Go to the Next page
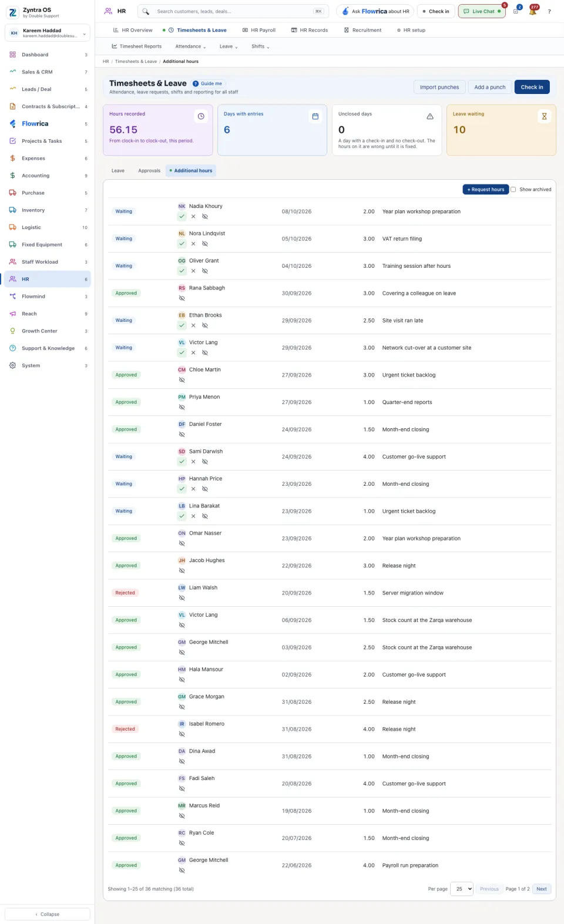Screen dimensions: 564x924 point(542,889)
